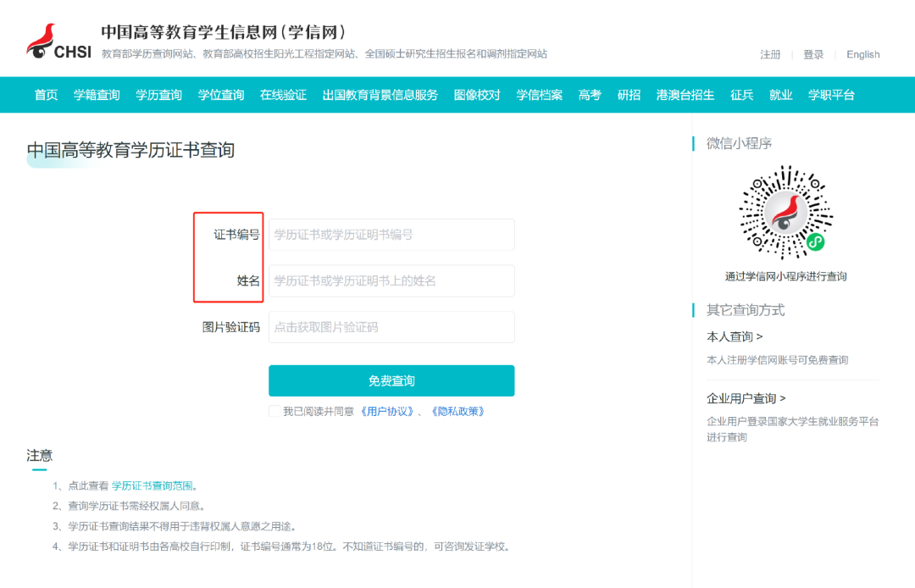Select 学历查询 in the navigation bar
The image size is (915, 588).
(158, 95)
